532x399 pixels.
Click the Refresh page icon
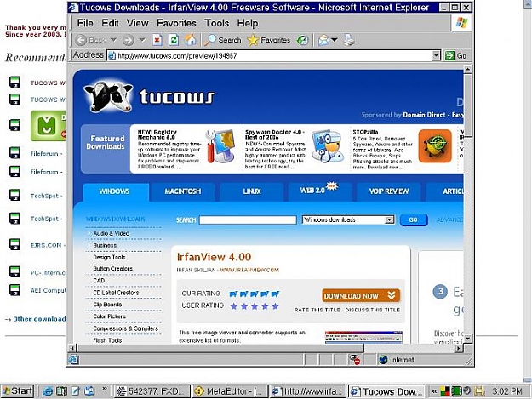click(x=174, y=40)
